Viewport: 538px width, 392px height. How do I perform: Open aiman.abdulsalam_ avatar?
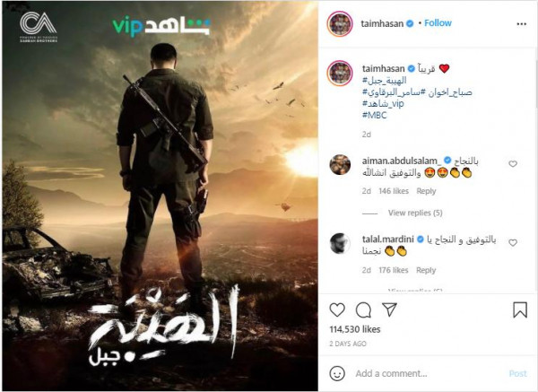(340, 165)
